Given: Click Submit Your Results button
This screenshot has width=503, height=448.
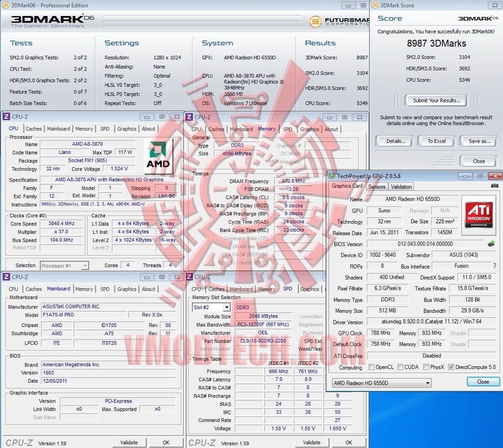Looking at the screenshot, I should pyautogui.click(x=436, y=100).
